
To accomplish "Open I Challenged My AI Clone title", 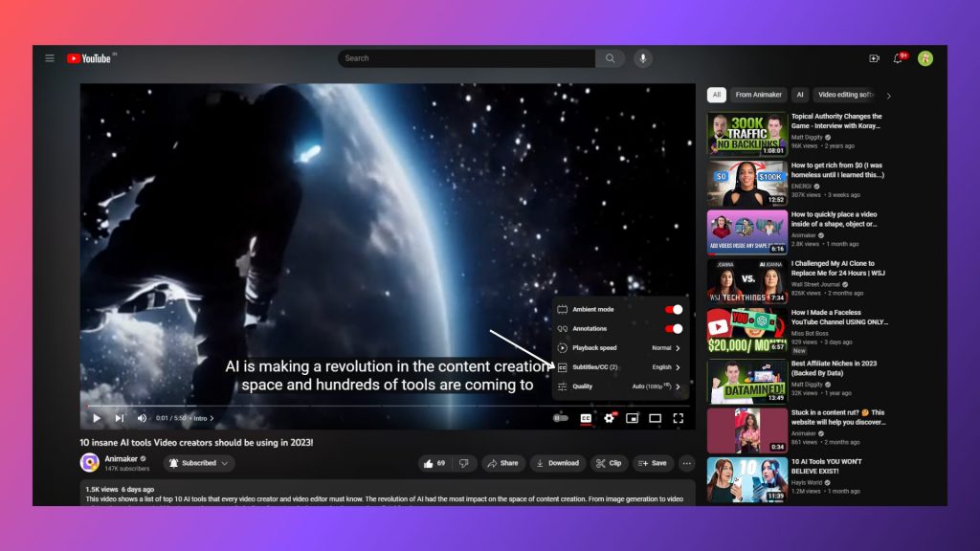I will click(837, 268).
